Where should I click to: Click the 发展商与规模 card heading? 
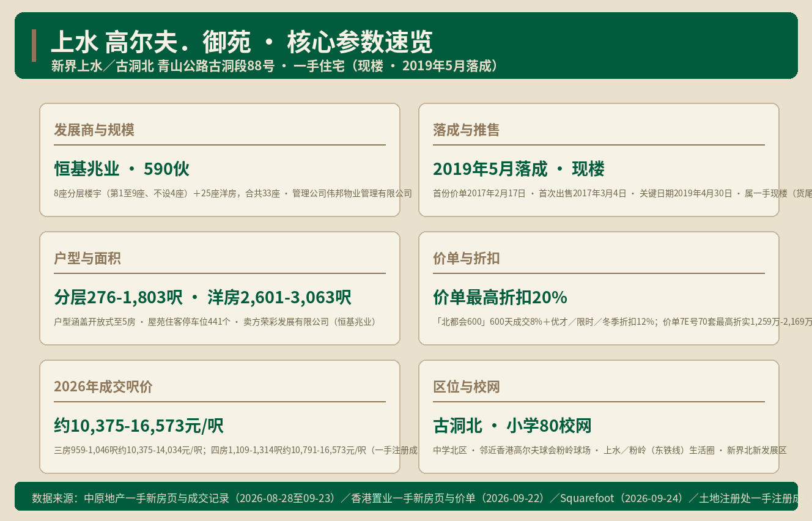coord(94,130)
